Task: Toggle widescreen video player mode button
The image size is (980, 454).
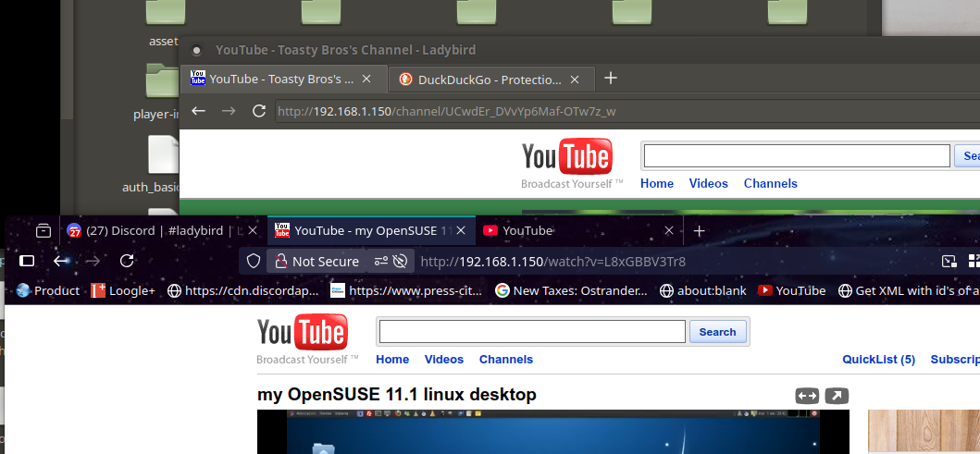Action: coord(807,396)
